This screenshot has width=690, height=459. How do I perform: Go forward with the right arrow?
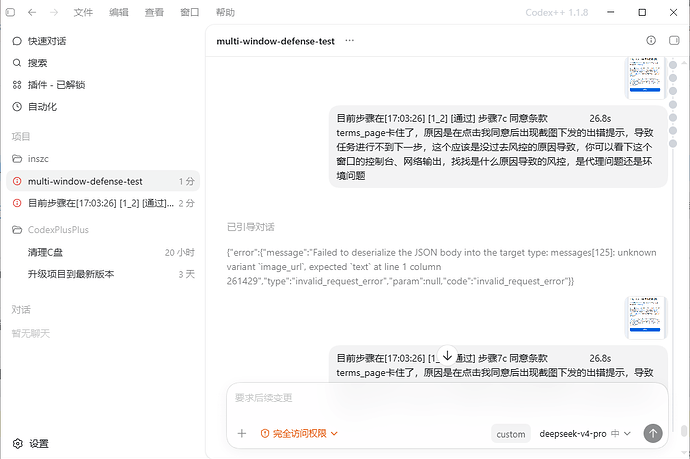54,12
